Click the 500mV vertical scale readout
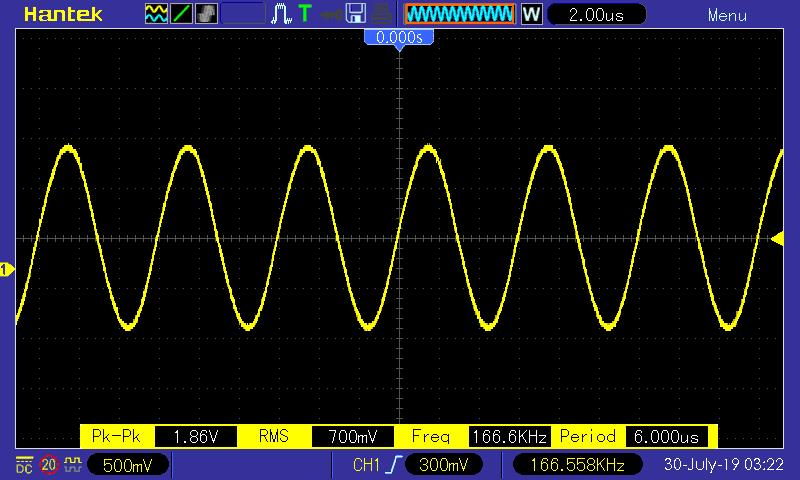 pyautogui.click(x=128, y=465)
